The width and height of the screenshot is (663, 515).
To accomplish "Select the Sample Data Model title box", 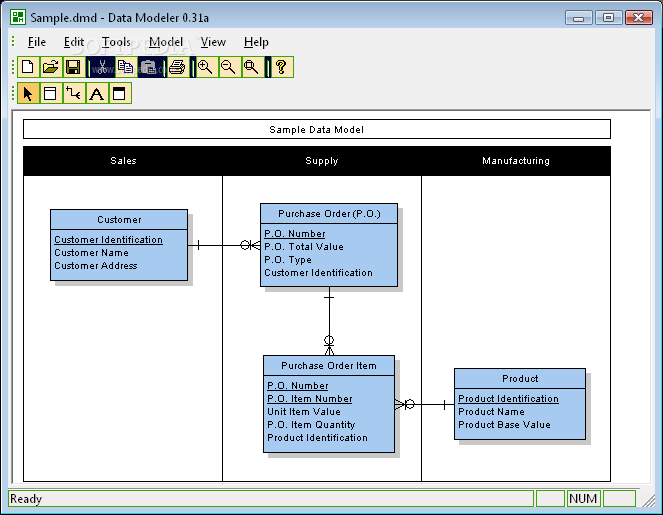I will pos(317,129).
